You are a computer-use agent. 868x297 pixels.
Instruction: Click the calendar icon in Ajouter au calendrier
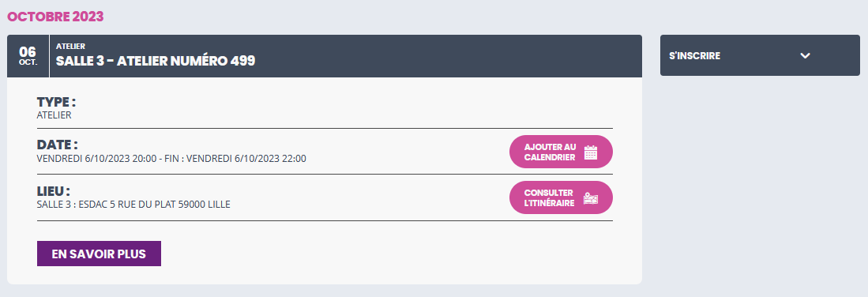591,152
